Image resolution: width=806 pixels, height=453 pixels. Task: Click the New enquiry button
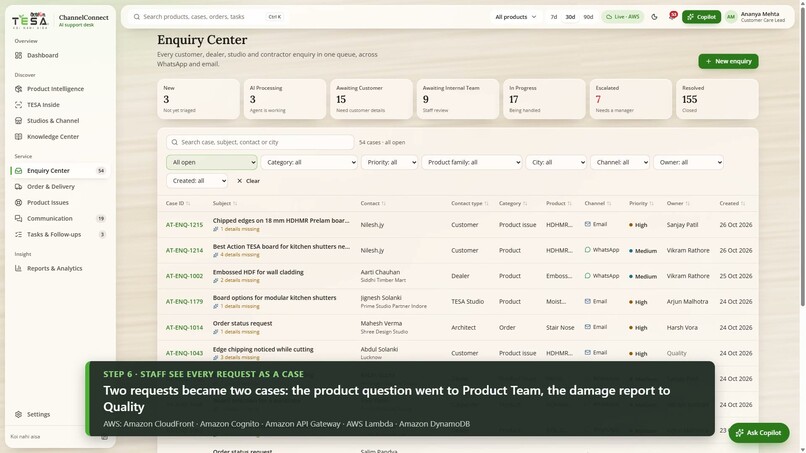coord(728,61)
